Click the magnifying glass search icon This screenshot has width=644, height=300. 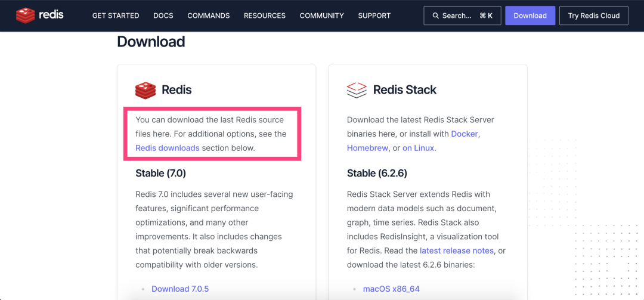coord(436,16)
